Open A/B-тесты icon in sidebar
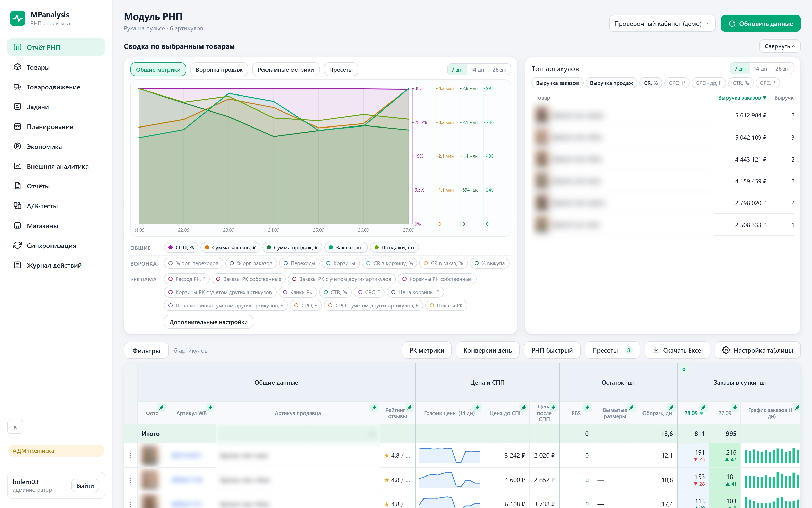This screenshot has width=812, height=508. 18,206
